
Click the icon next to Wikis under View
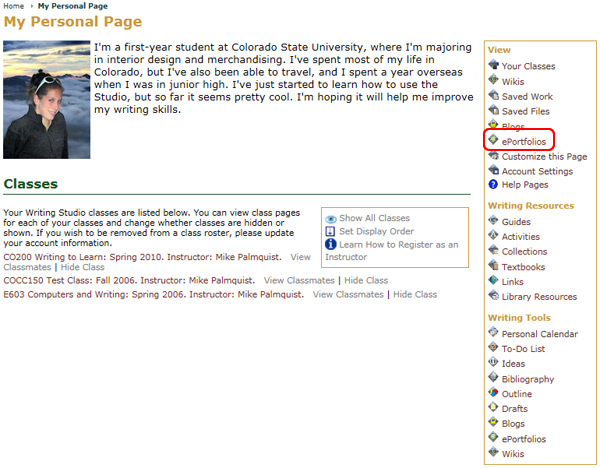click(x=494, y=80)
